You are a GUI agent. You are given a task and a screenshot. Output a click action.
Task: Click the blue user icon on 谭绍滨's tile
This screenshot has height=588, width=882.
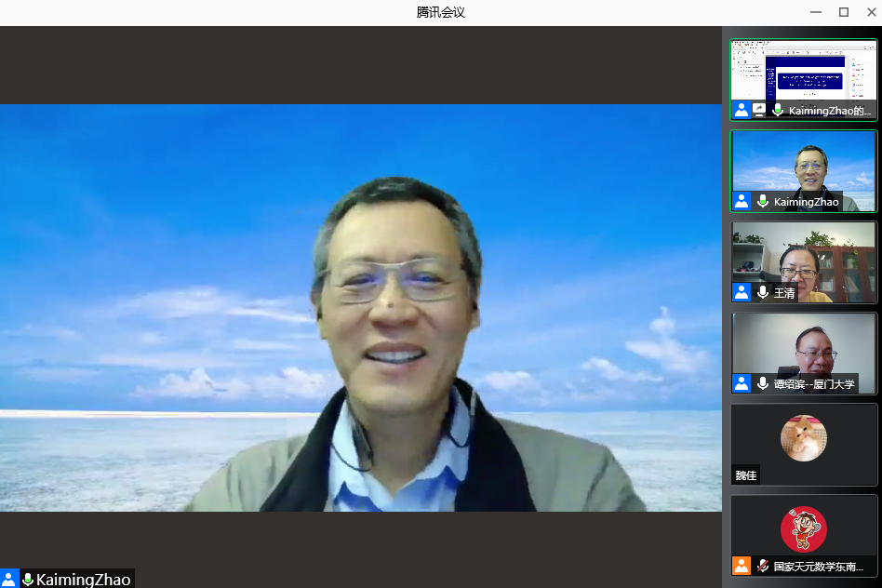click(x=742, y=383)
